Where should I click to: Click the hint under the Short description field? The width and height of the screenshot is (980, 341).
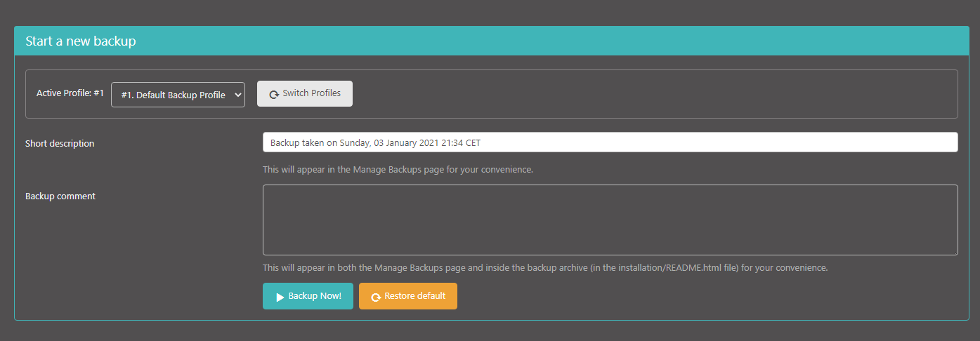coord(398,170)
